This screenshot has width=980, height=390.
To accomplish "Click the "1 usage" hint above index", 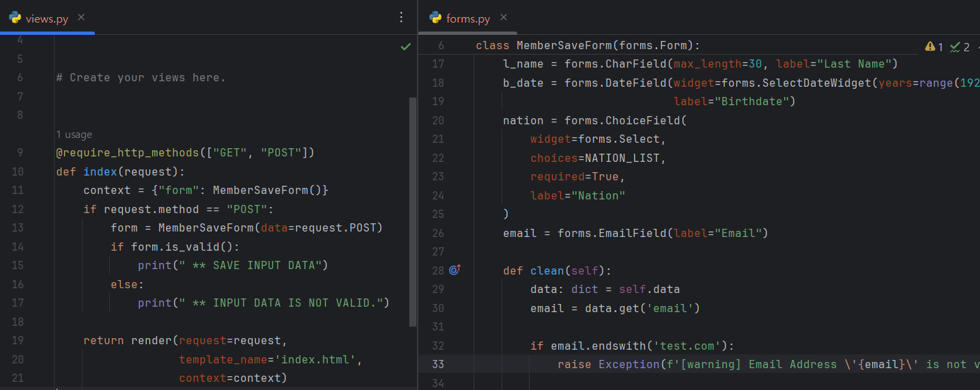I will pyautogui.click(x=74, y=135).
